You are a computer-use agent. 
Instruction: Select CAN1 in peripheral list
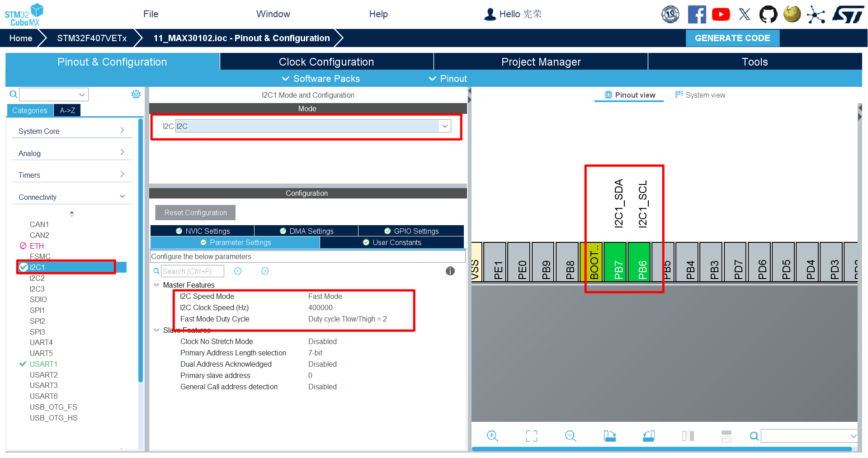[39, 224]
